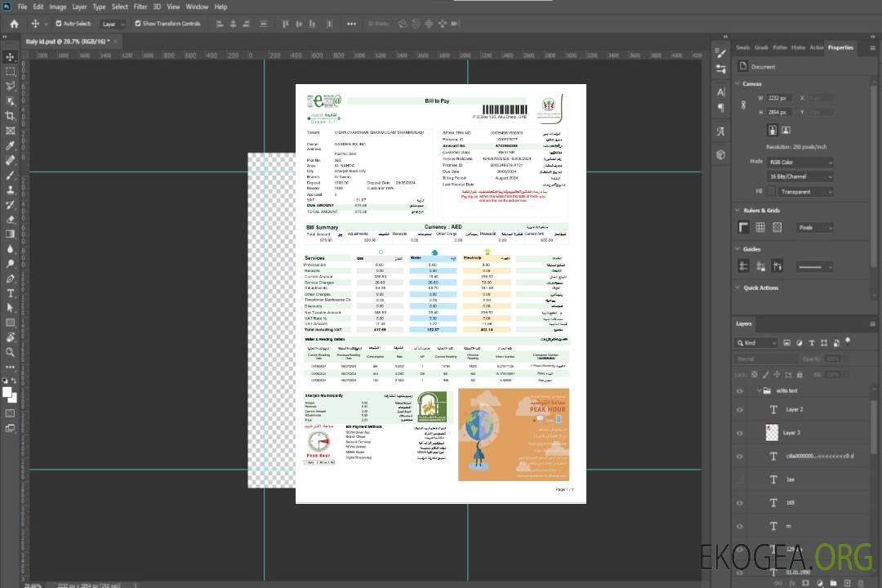Click the foreground color swatch
Viewport: 882px width, 588px height.
[x=7, y=392]
